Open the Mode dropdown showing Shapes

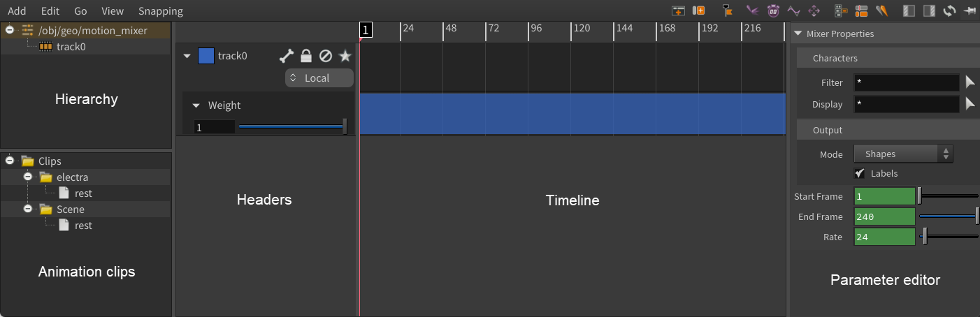click(903, 154)
